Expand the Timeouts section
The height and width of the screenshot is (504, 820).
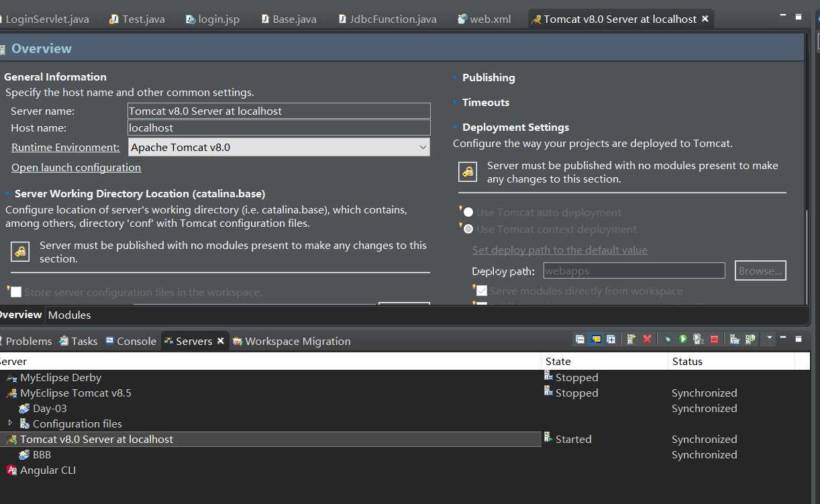(x=456, y=103)
